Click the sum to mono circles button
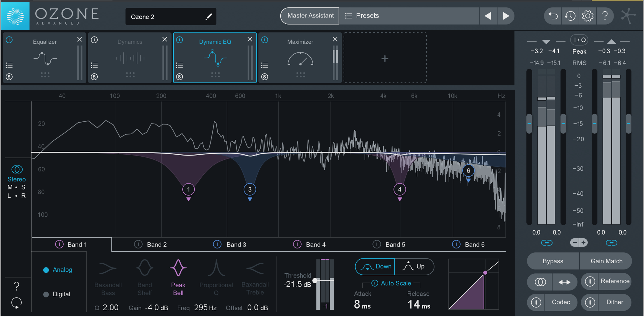 [x=540, y=282]
